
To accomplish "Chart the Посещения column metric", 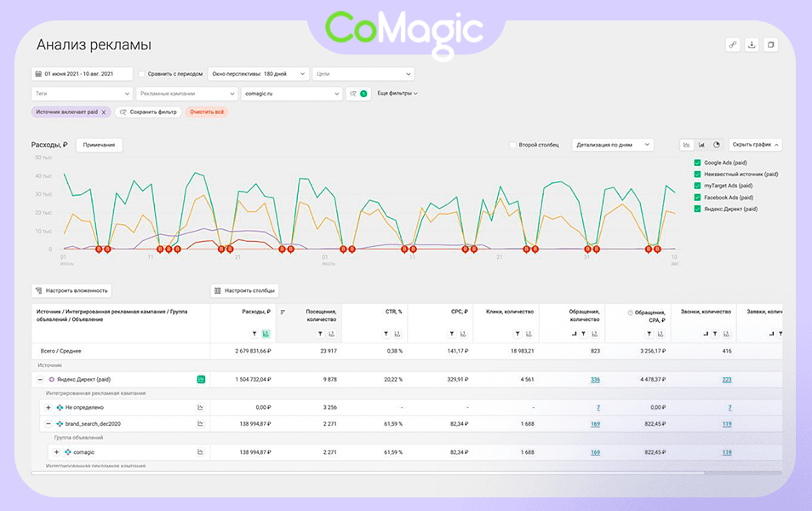I will [x=331, y=334].
